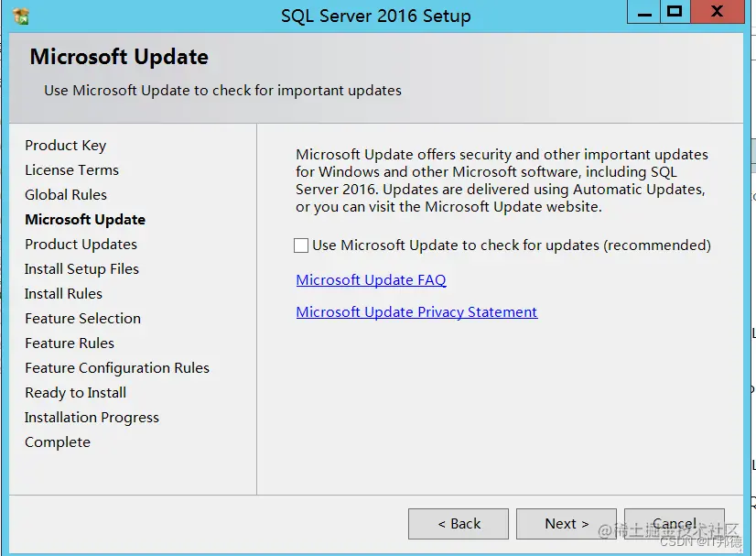Select the Complete step
This screenshot has width=756, height=556.
point(58,442)
